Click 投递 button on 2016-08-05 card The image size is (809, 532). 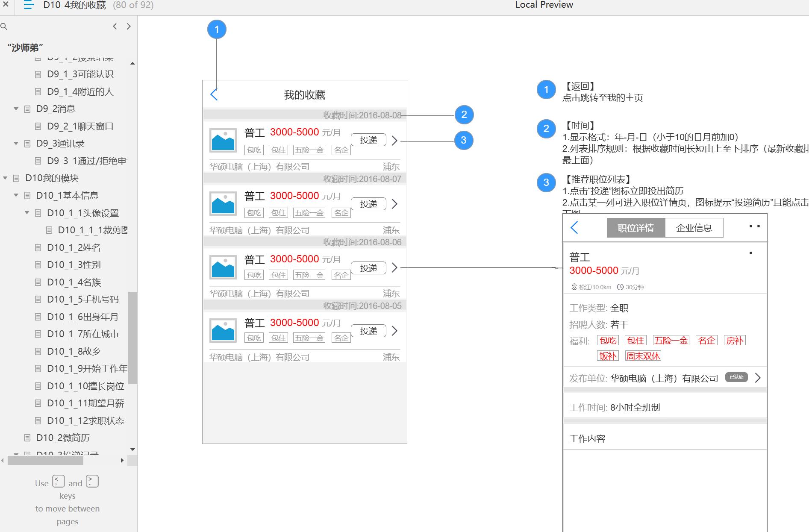click(368, 331)
